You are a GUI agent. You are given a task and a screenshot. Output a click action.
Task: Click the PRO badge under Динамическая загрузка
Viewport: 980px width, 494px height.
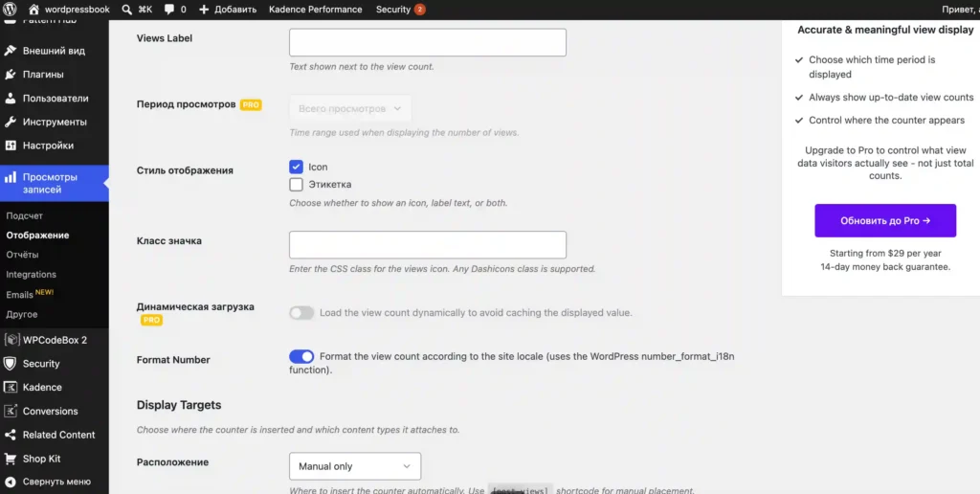pyautogui.click(x=151, y=320)
